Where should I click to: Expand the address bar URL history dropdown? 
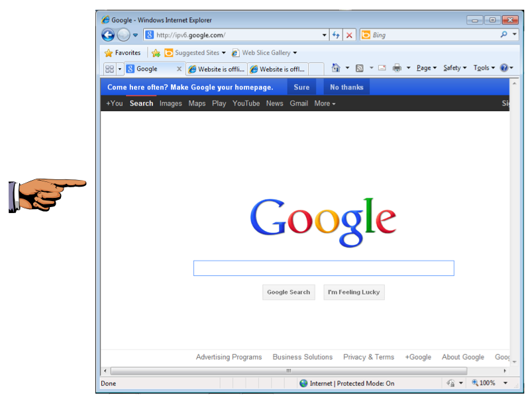click(x=325, y=35)
